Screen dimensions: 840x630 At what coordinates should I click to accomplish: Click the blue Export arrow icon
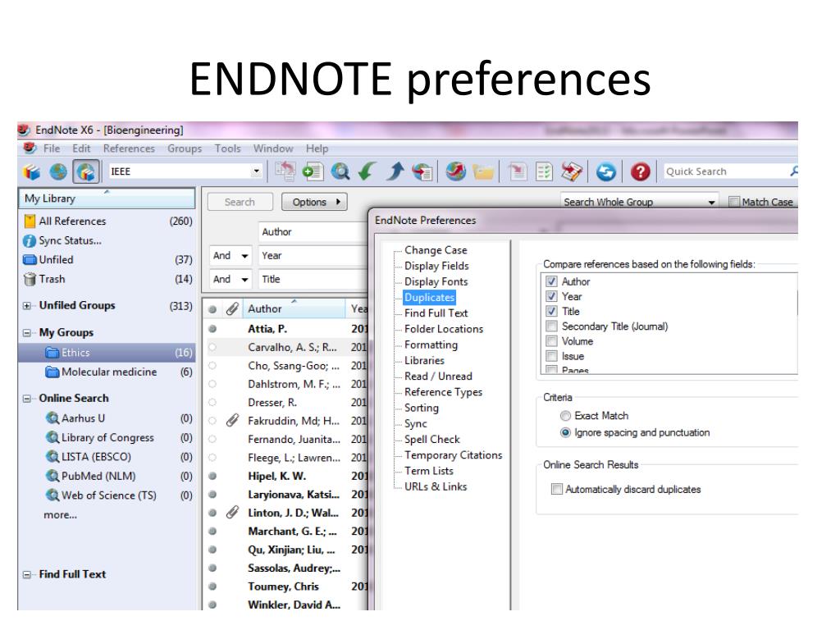tap(395, 171)
